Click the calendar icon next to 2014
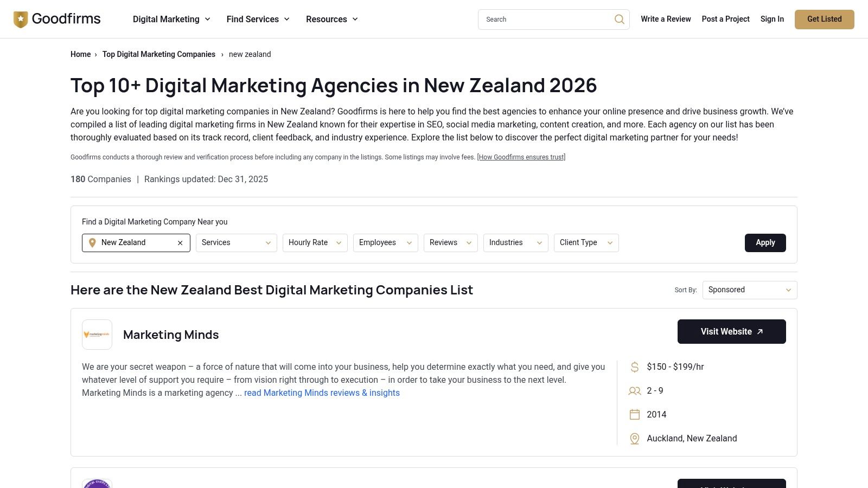The image size is (868, 488). point(634,414)
